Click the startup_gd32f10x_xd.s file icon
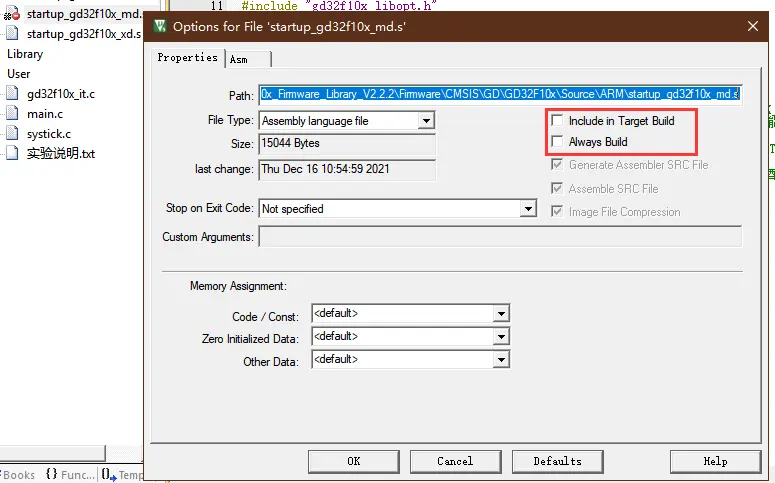775x483 pixels. tap(12, 34)
